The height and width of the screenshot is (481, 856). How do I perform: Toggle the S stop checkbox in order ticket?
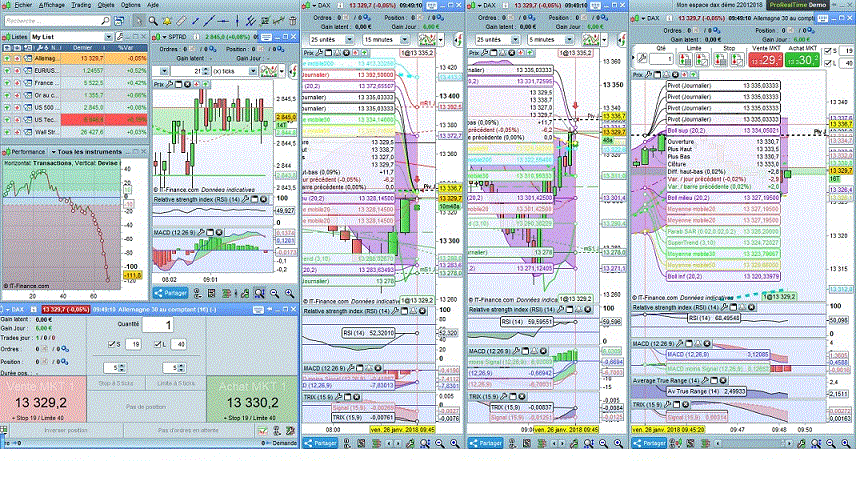(111, 344)
